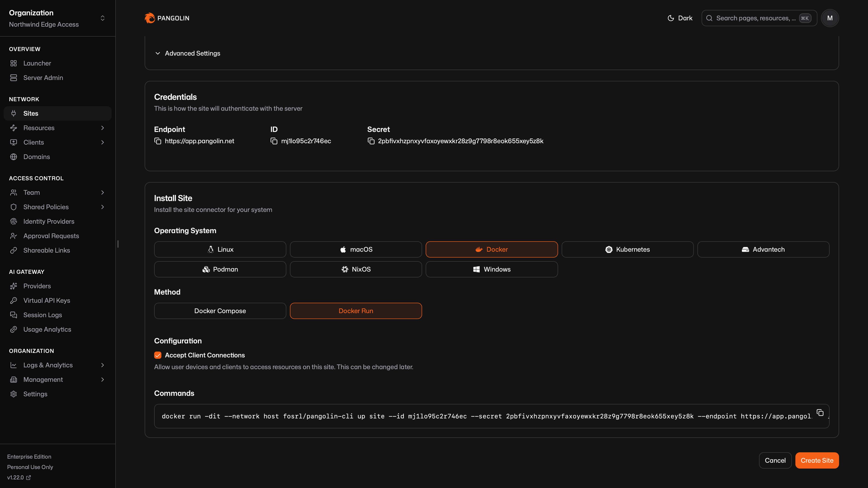The image size is (868, 488).
Task: Select NixOS operating system option
Action: [x=356, y=270]
